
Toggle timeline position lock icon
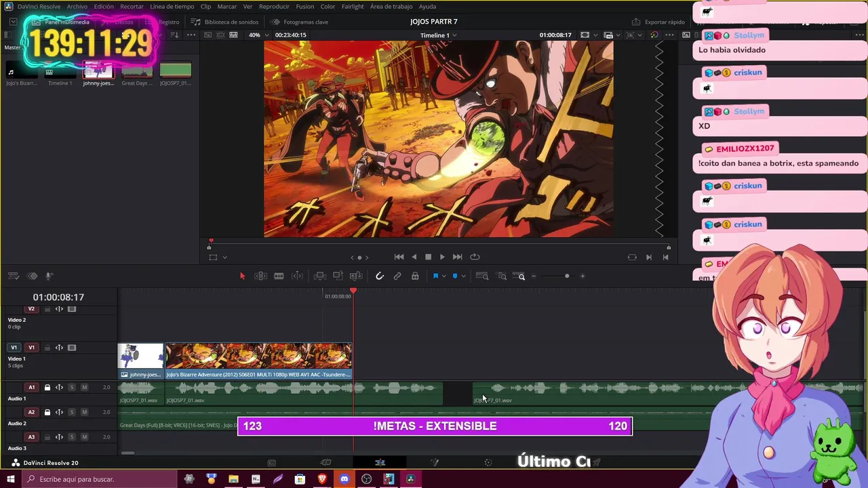(415, 276)
